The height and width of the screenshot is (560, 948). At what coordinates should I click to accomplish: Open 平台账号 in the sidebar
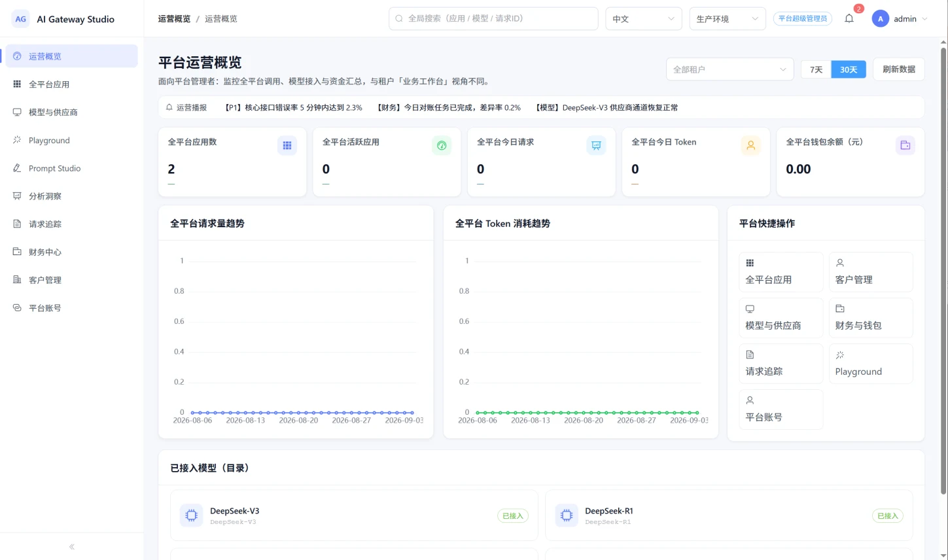[x=72, y=308]
